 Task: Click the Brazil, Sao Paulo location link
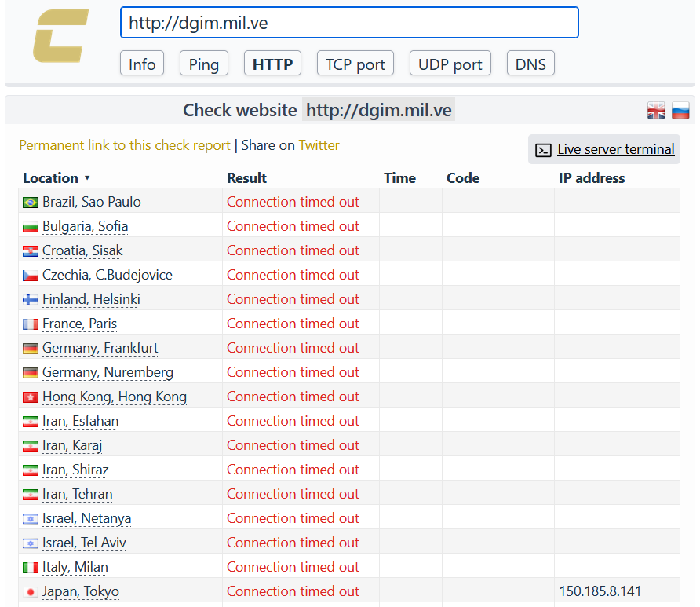tap(92, 202)
